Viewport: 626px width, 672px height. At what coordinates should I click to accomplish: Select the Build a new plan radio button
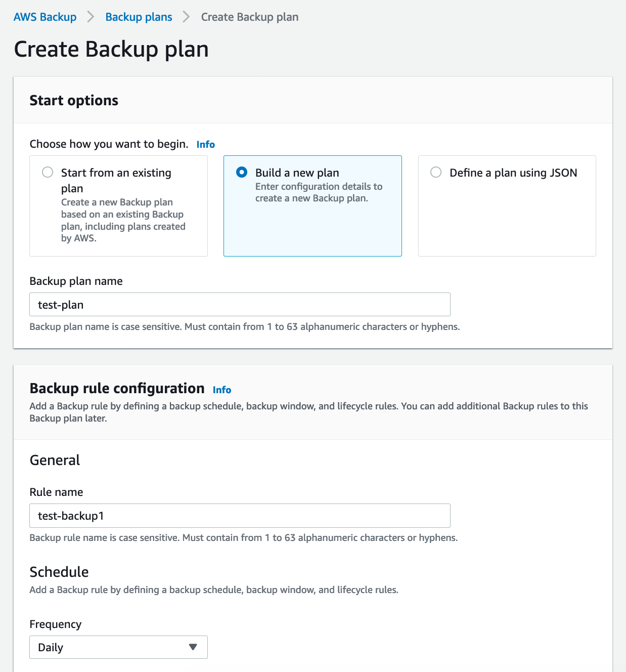242,173
